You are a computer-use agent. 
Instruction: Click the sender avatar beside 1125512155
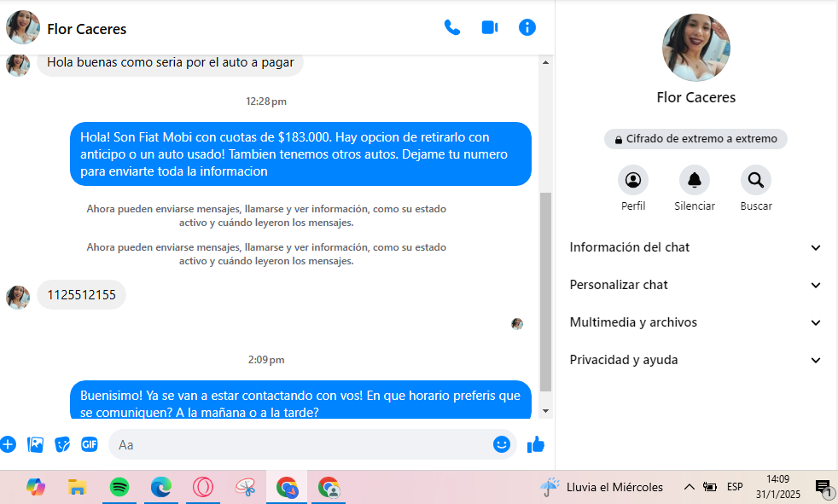(x=18, y=298)
